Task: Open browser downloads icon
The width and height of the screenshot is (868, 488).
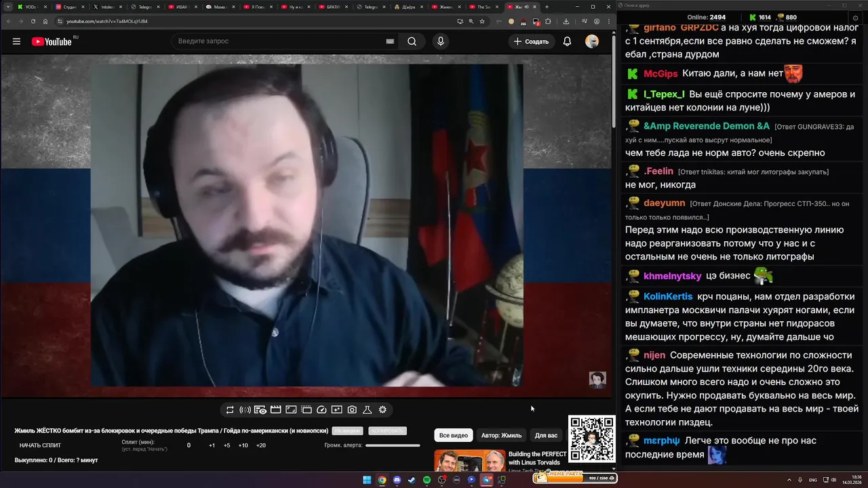Action: [566, 21]
